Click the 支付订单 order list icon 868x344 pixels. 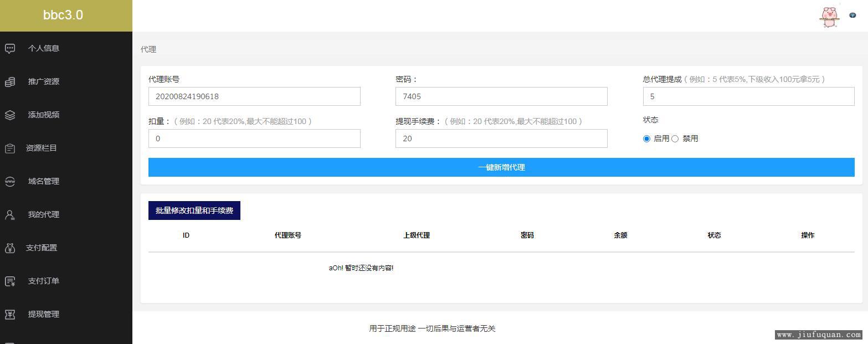coord(10,281)
